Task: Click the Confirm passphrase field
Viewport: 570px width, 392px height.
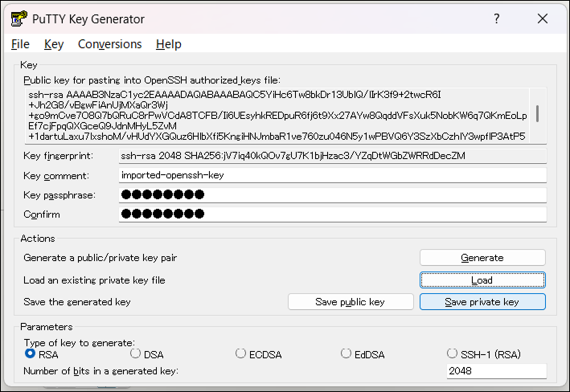Action: click(x=332, y=214)
